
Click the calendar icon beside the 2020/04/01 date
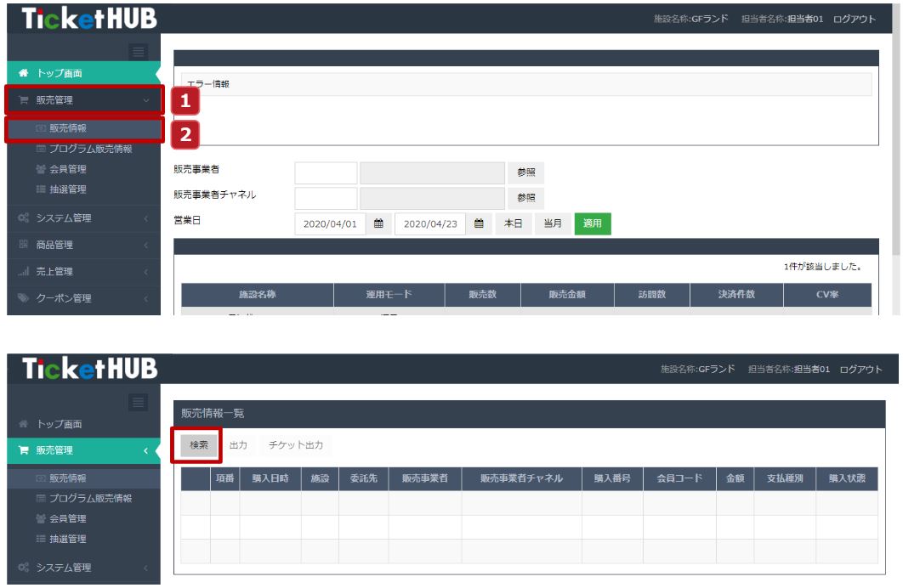[x=378, y=223]
